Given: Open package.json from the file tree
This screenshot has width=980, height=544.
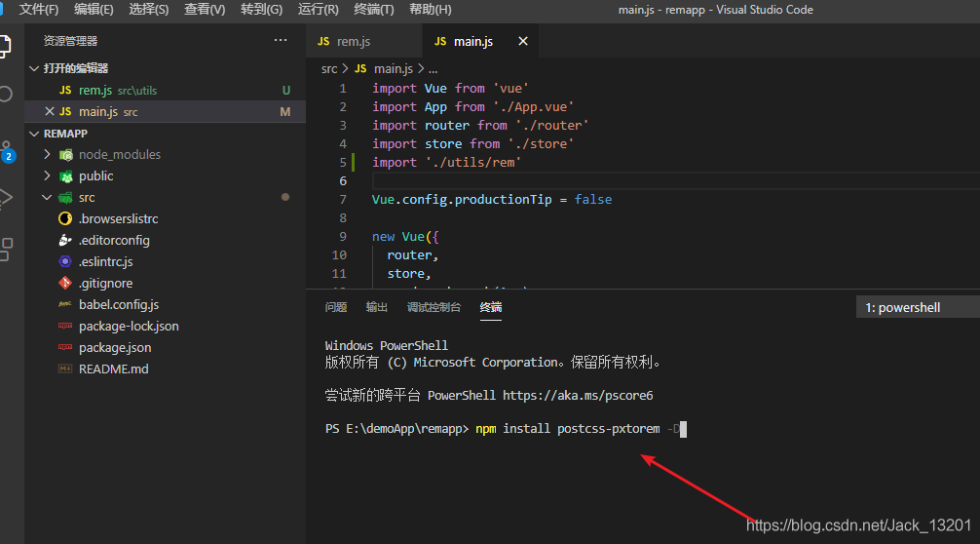Looking at the screenshot, I should click(115, 348).
